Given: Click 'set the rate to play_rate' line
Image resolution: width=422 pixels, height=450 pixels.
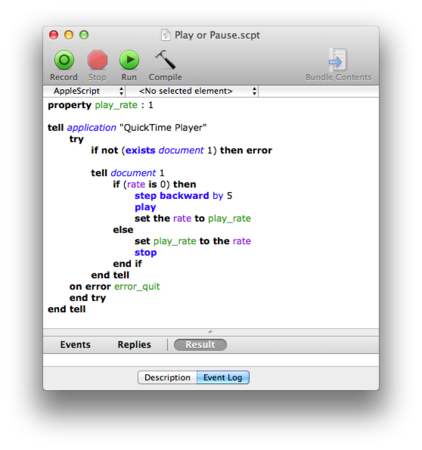Looking at the screenshot, I should 193,219.
